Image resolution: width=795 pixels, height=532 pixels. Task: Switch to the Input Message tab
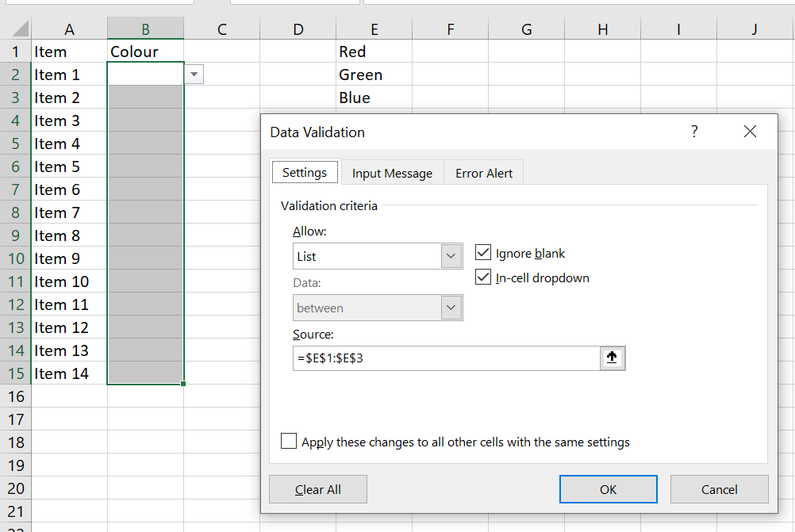pyautogui.click(x=392, y=173)
